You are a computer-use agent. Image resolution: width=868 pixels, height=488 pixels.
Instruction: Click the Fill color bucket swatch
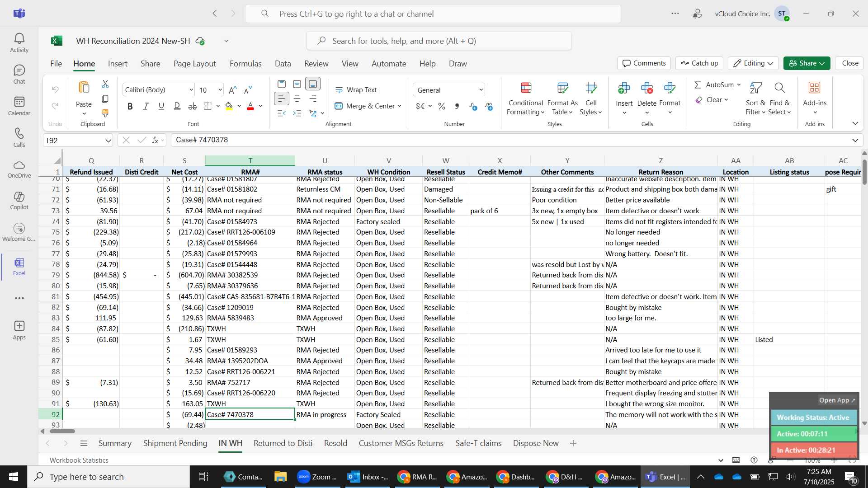(x=229, y=106)
